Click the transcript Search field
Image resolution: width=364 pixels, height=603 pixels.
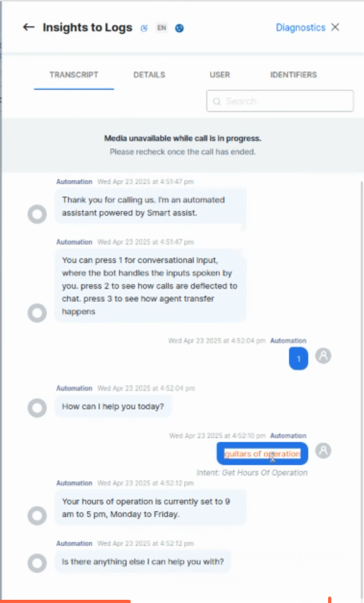click(x=280, y=101)
